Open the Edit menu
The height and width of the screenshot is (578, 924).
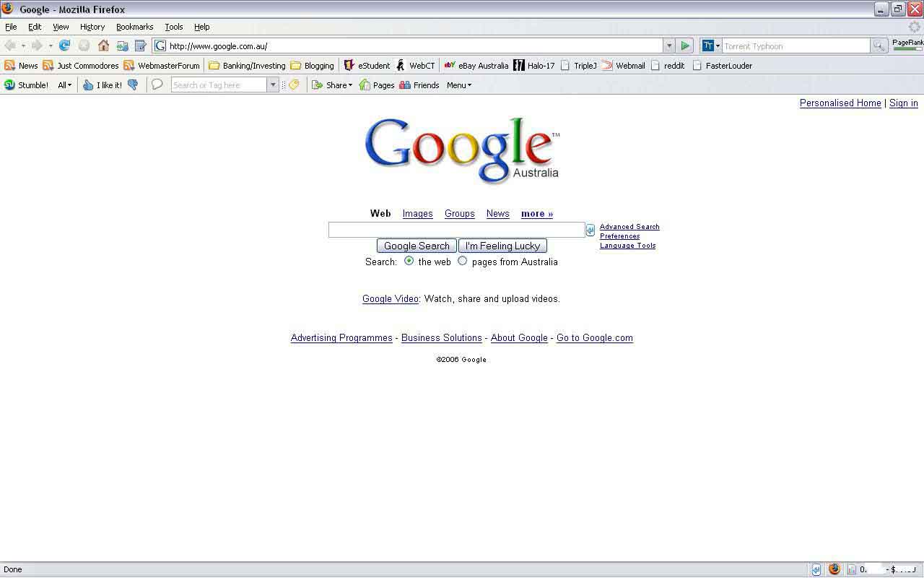(x=35, y=27)
